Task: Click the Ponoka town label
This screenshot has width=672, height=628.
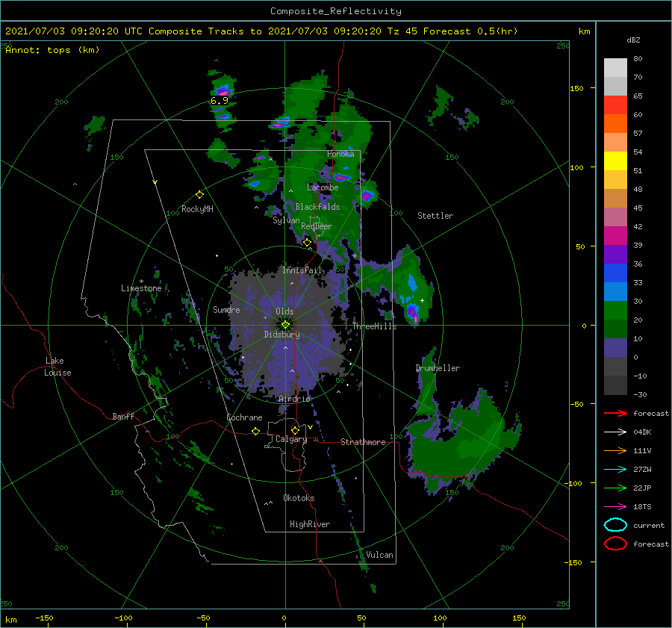Action: click(x=340, y=154)
